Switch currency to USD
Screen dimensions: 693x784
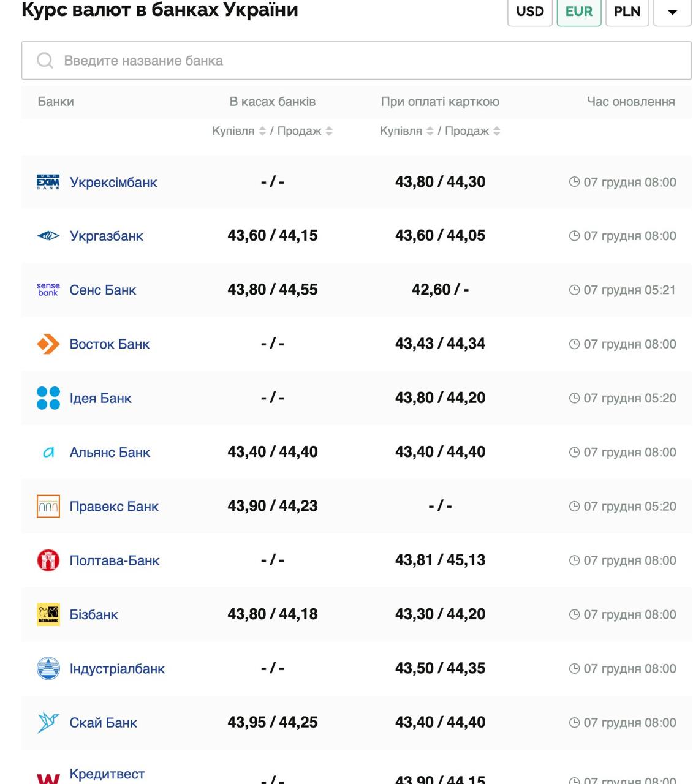(529, 12)
